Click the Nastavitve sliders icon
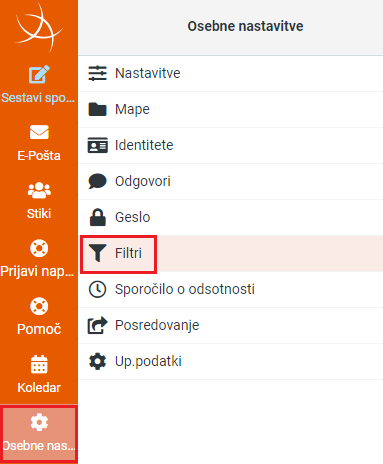383x464 pixels. (x=97, y=73)
